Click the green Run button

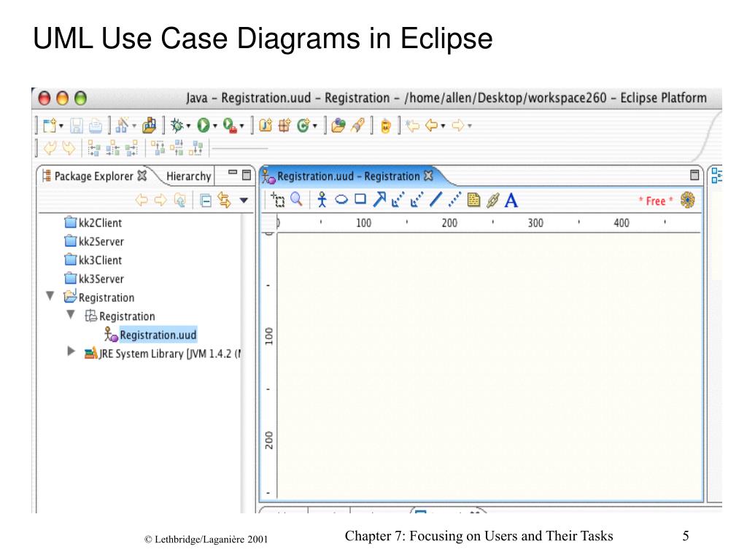pyautogui.click(x=204, y=125)
